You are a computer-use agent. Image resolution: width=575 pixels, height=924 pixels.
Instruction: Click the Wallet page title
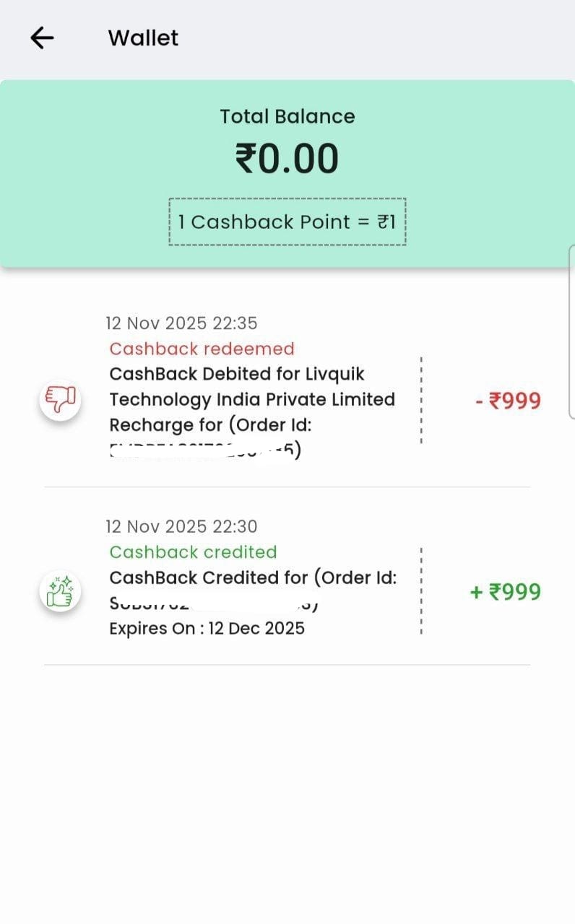pos(143,38)
